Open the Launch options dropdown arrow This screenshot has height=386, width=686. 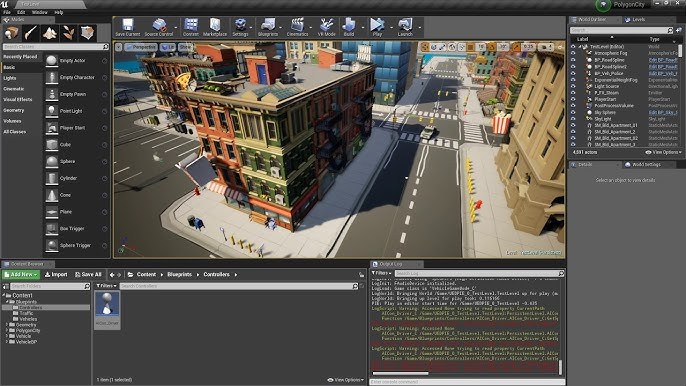point(420,27)
